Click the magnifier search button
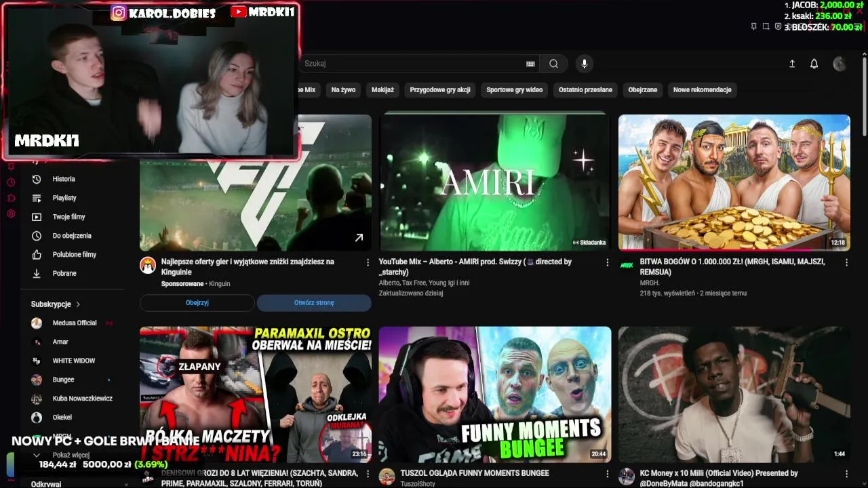 tap(554, 64)
